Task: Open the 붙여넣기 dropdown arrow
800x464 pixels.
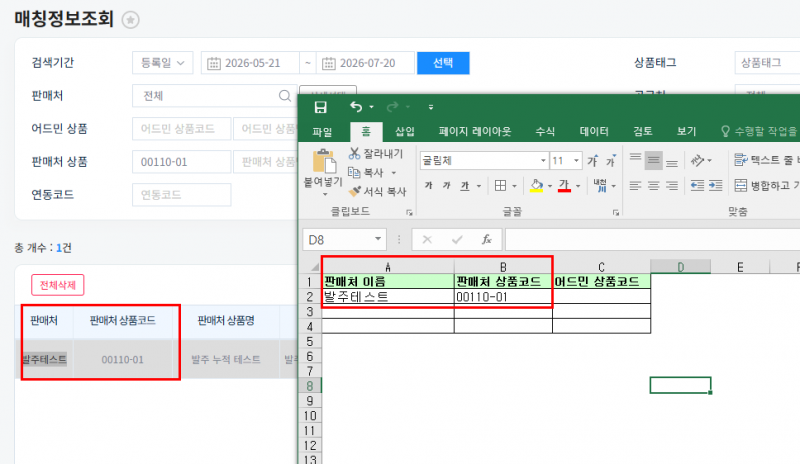Action: (x=324, y=194)
